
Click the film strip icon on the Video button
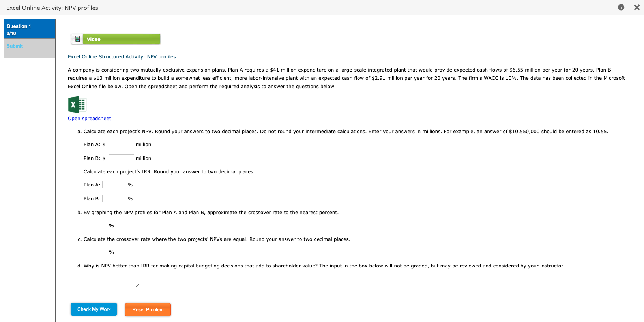pos(77,39)
